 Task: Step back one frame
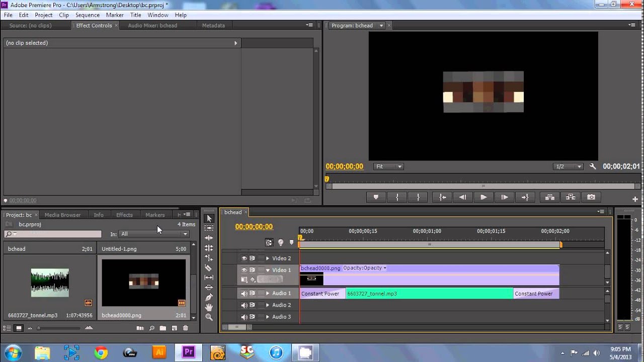click(463, 197)
